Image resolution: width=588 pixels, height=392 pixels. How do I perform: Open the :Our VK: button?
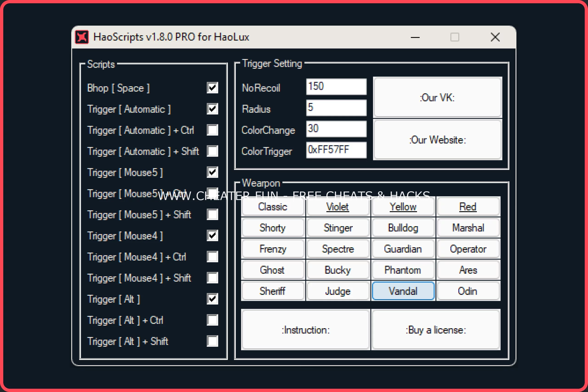pyautogui.click(x=438, y=97)
